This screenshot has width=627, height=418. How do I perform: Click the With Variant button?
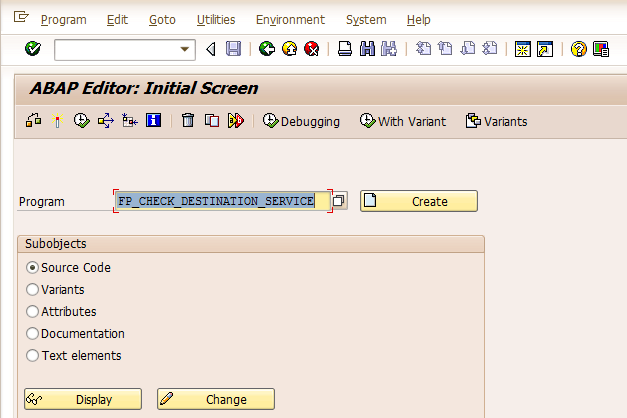pos(403,121)
